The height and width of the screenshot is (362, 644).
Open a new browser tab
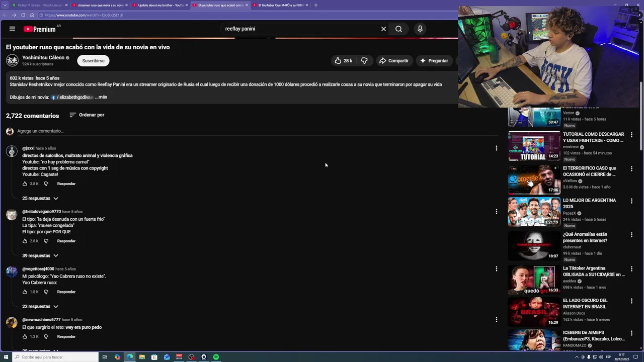point(316,5)
